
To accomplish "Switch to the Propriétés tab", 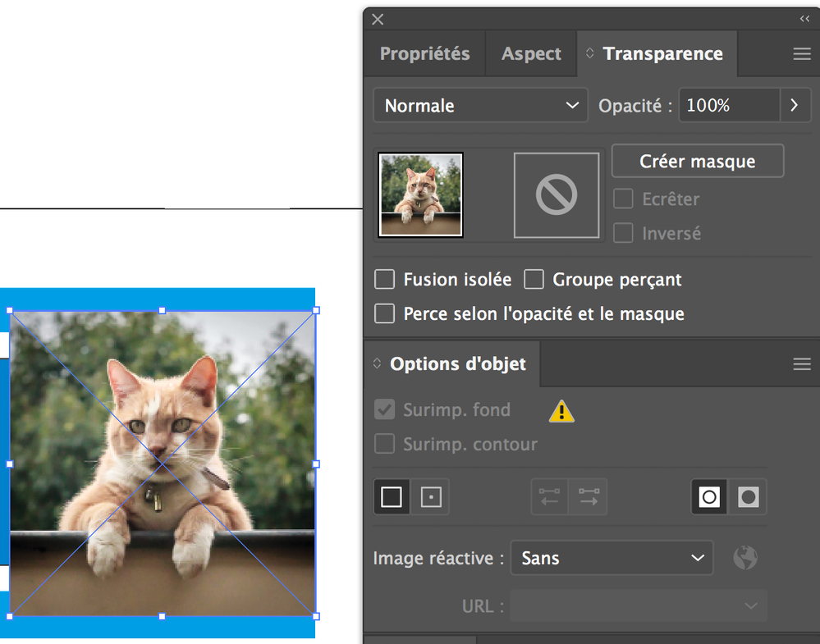I will click(424, 53).
